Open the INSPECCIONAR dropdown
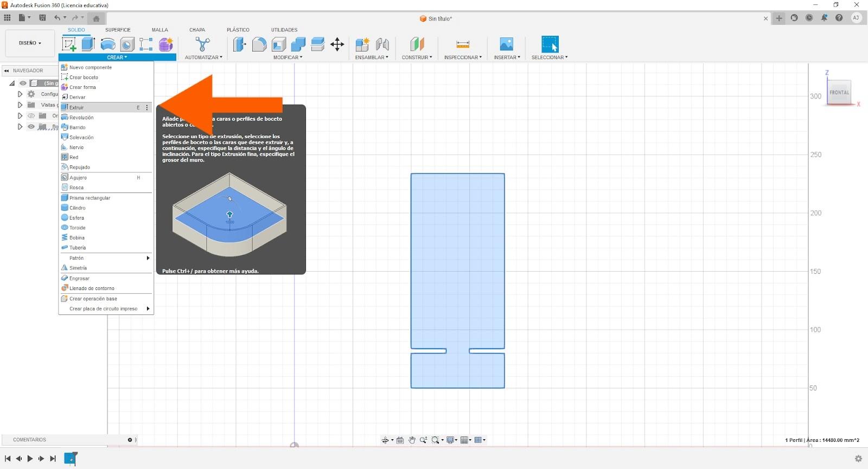 point(463,57)
